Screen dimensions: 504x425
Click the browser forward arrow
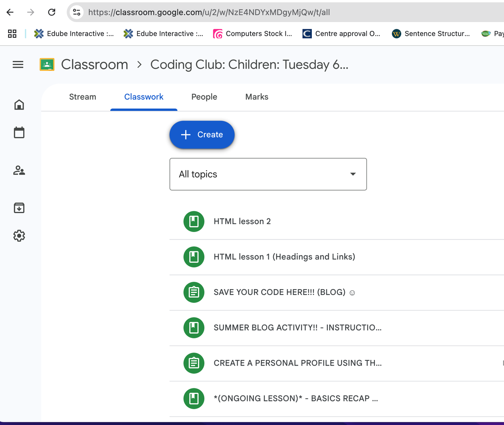coord(31,12)
